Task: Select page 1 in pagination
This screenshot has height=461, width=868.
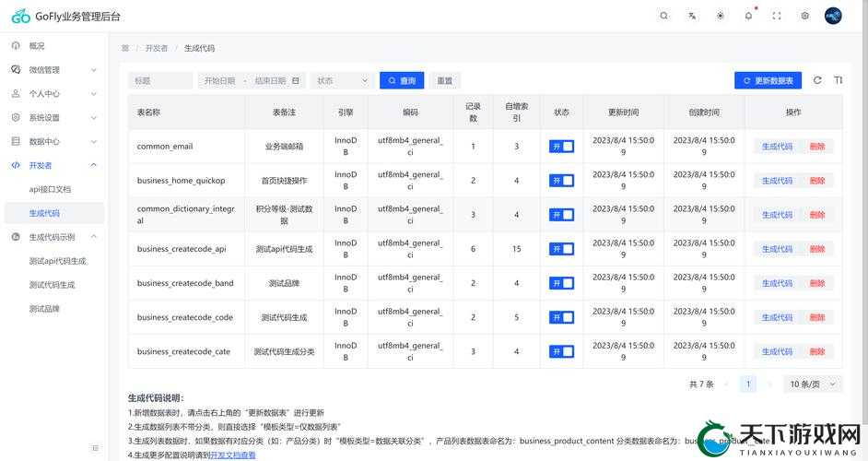Action: pos(748,384)
